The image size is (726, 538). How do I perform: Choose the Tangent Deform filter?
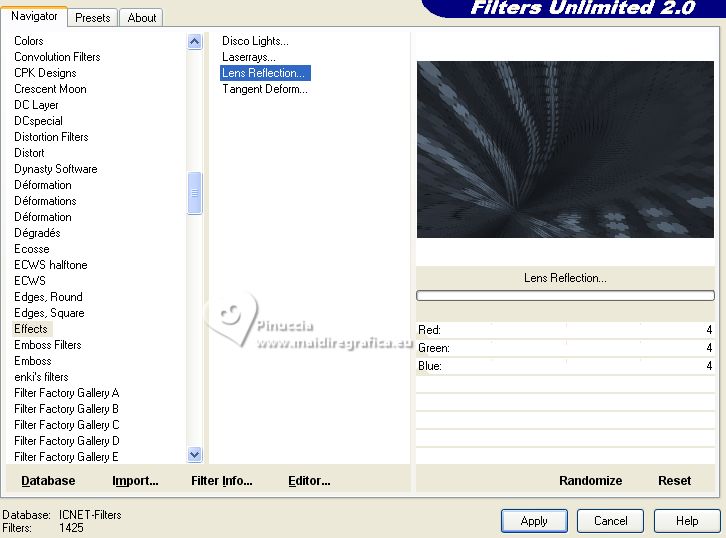pos(265,89)
